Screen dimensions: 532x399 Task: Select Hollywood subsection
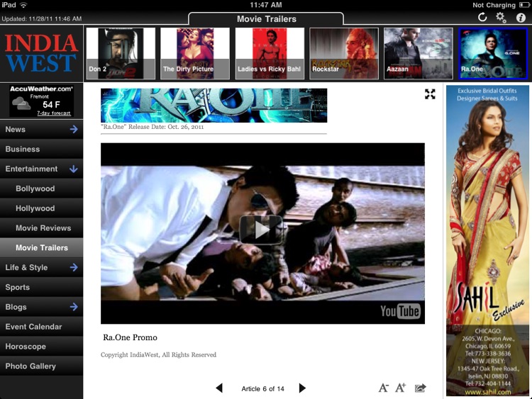click(41, 208)
